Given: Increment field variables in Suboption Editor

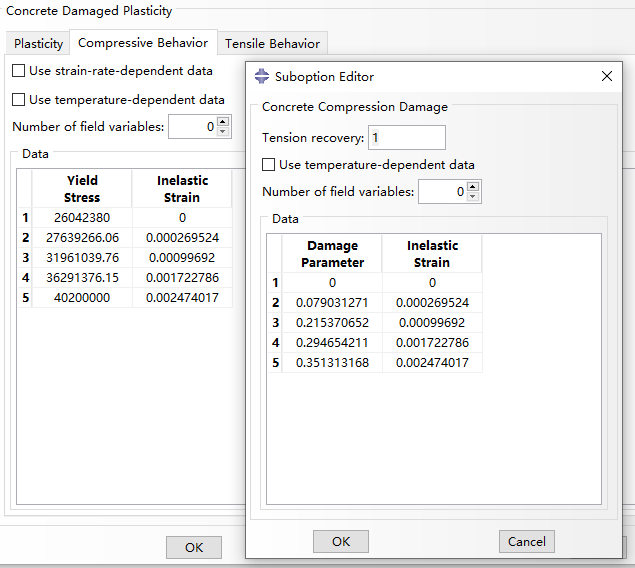Looking at the screenshot, I should pos(473,187).
